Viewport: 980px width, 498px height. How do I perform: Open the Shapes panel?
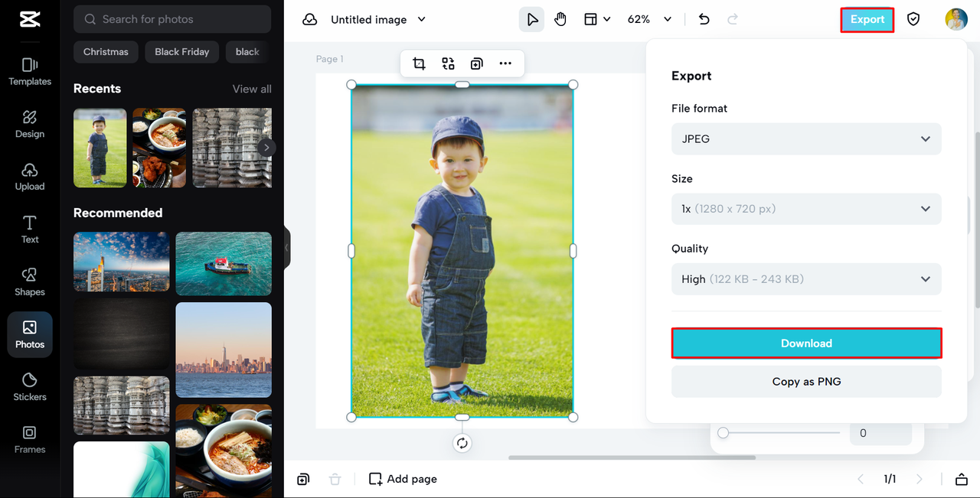(30, 282)
